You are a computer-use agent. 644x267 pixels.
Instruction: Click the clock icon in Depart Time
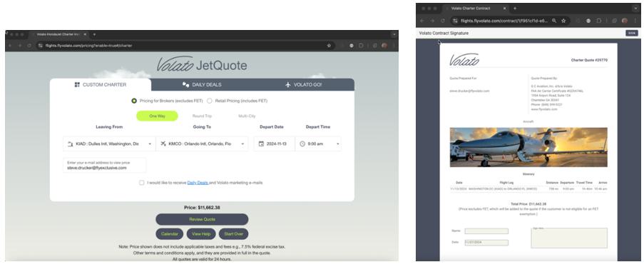pos(302,144)
